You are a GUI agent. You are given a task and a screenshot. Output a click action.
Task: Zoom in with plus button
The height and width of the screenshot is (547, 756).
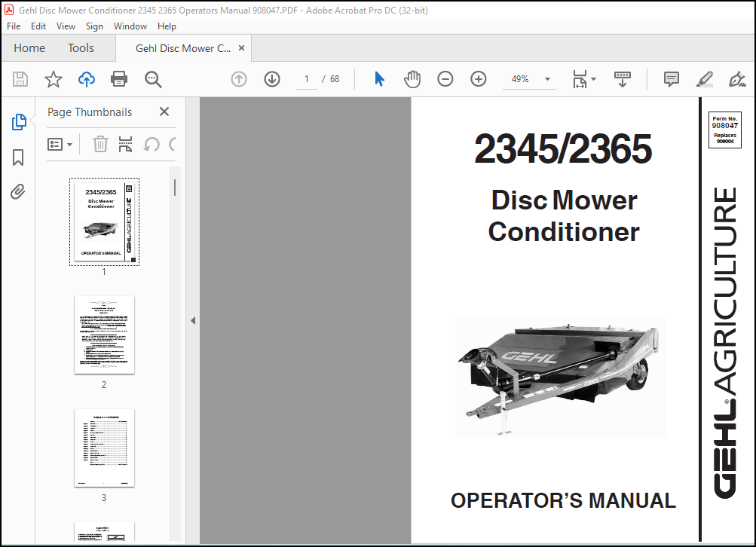(479, 79)
